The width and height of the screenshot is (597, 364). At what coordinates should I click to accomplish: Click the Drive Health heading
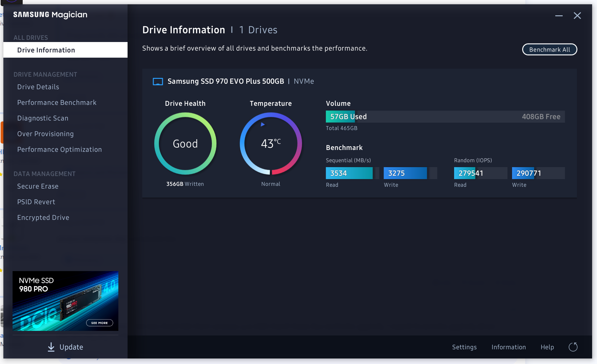185,104
